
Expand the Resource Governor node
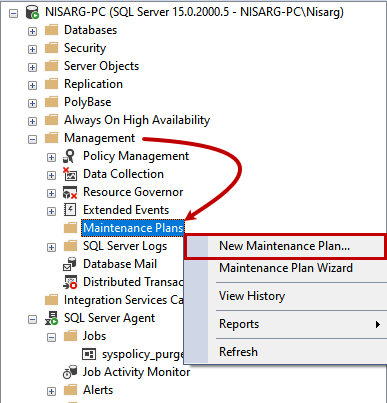pos(51,194)
